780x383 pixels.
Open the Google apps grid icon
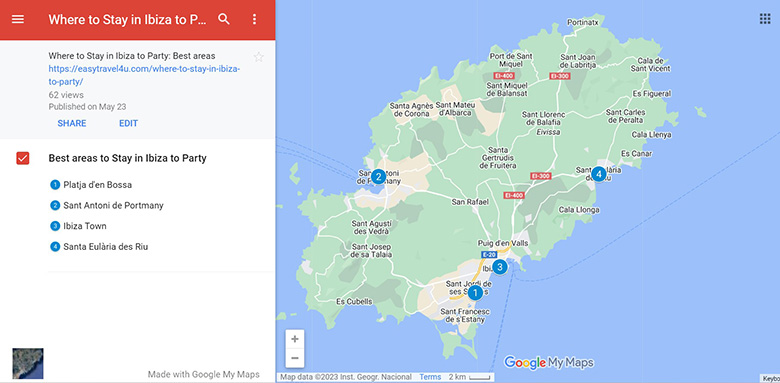pyautogui.click(x=765, y=19)
